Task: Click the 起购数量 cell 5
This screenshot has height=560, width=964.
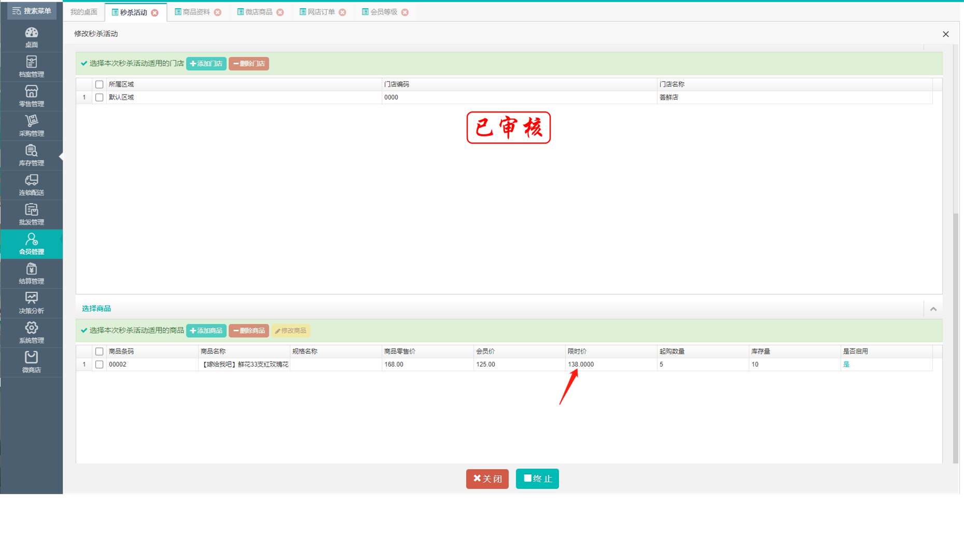Action: point(703,365)
